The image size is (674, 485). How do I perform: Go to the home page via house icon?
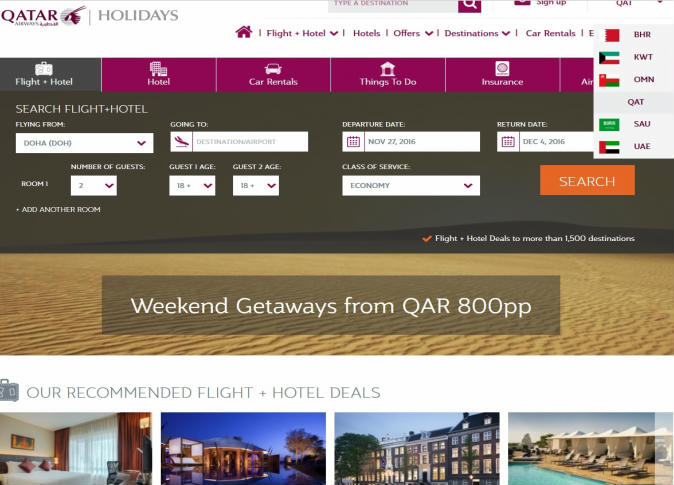pos(244,32)
